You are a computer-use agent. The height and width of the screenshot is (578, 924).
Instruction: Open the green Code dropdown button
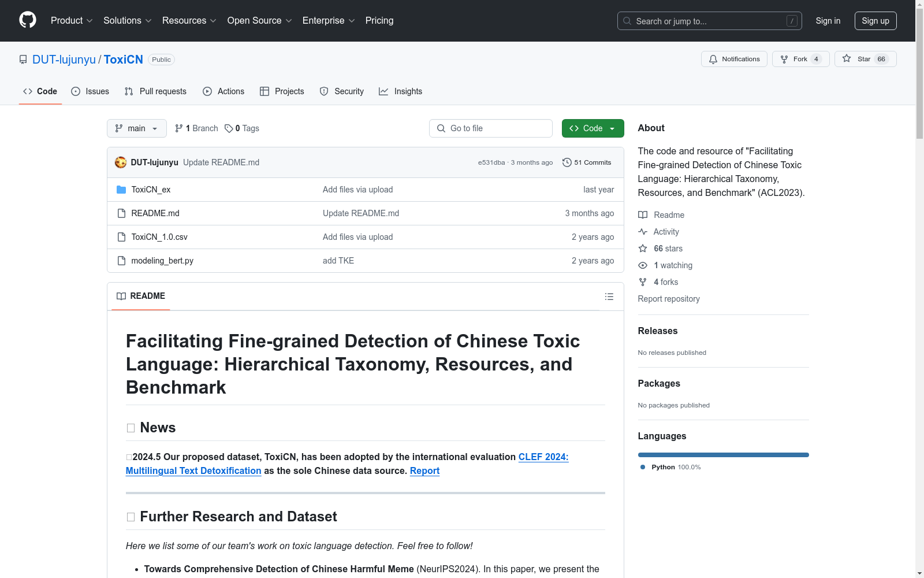[593, 128]
